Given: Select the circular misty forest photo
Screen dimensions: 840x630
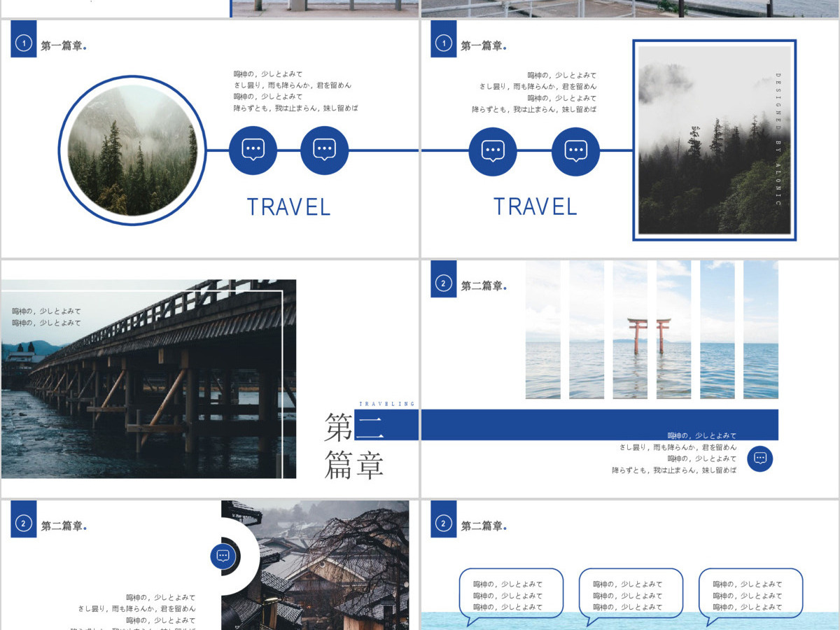Looking at the screenshot, I should [132, 150].
